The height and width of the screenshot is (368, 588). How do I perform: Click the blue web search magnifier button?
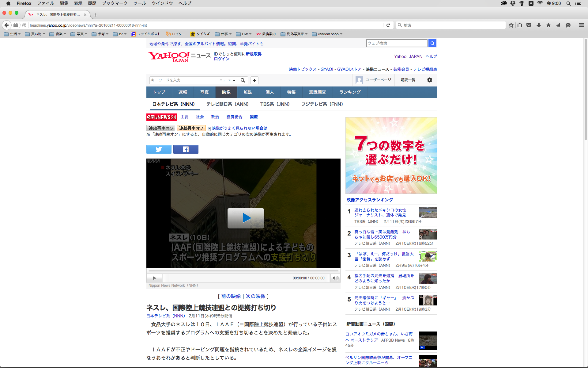point(432,43)
